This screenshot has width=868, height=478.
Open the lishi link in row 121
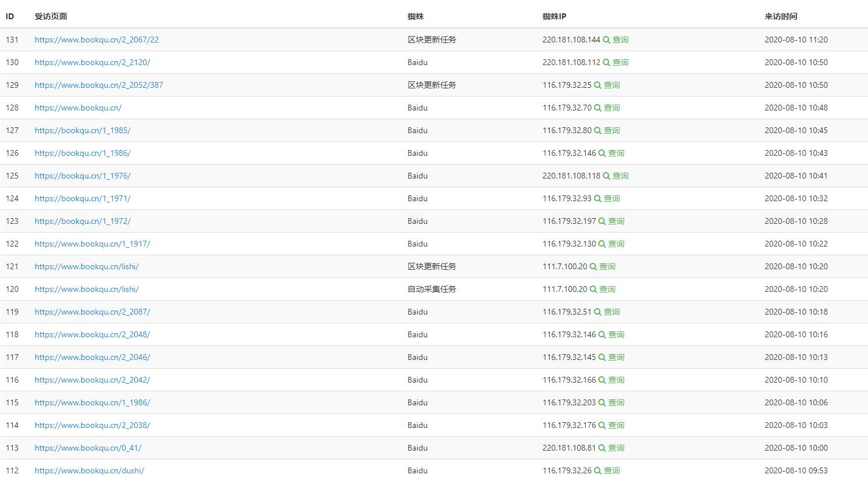click(x=87, y=266)
